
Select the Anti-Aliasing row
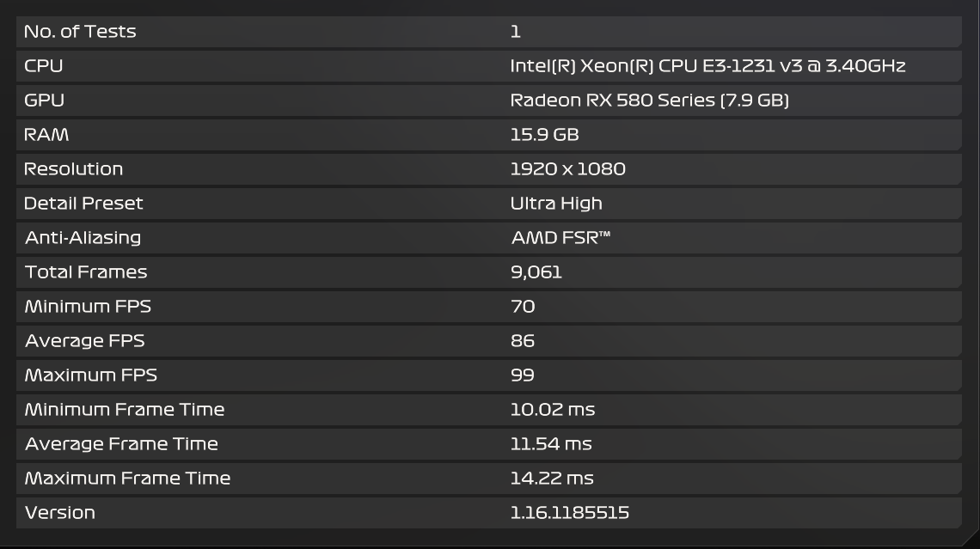489,238
